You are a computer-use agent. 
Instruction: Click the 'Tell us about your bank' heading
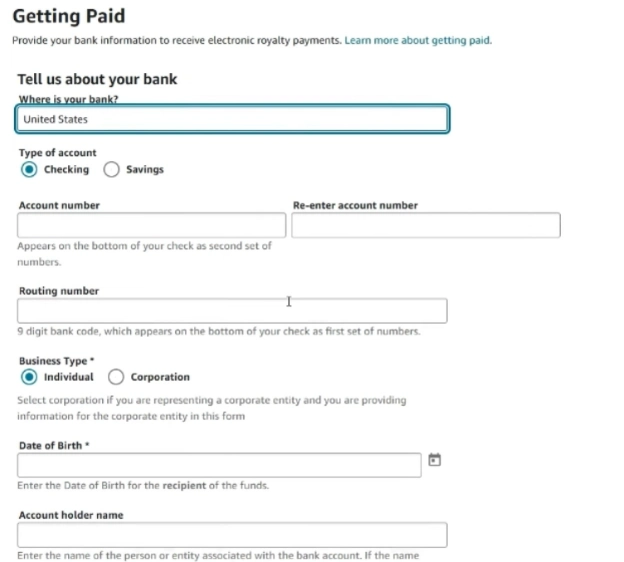[97, 79]
